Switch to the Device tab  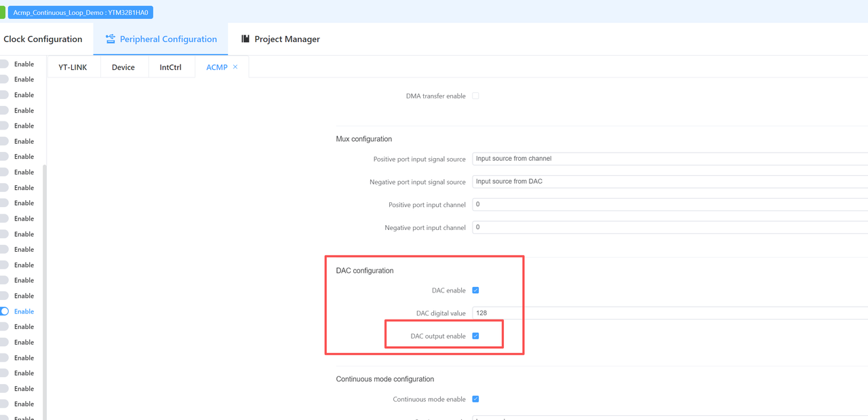(x=123, y=67)
